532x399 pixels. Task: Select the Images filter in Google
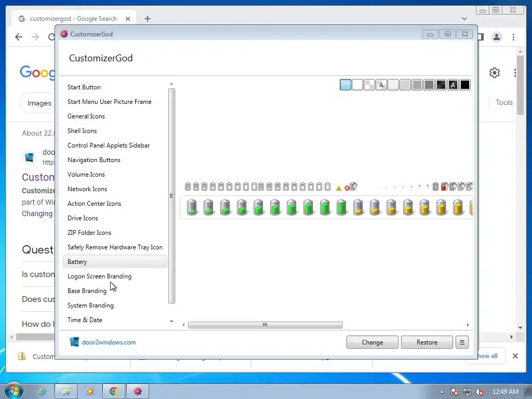[x=39, y=103]
